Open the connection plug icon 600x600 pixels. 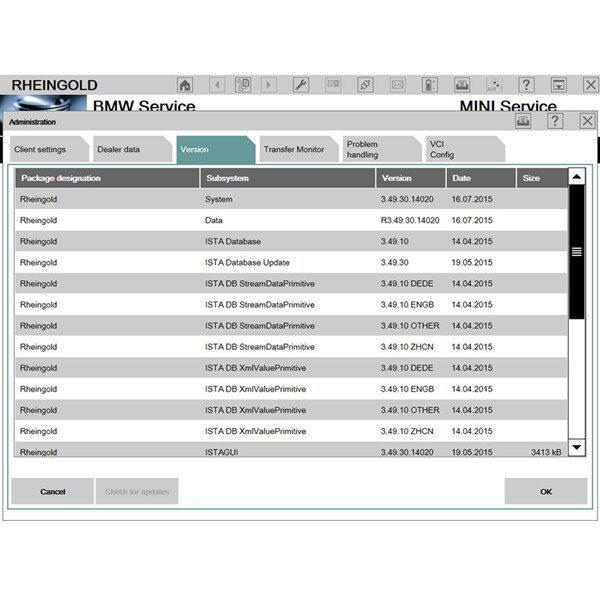tap(365, 85)
